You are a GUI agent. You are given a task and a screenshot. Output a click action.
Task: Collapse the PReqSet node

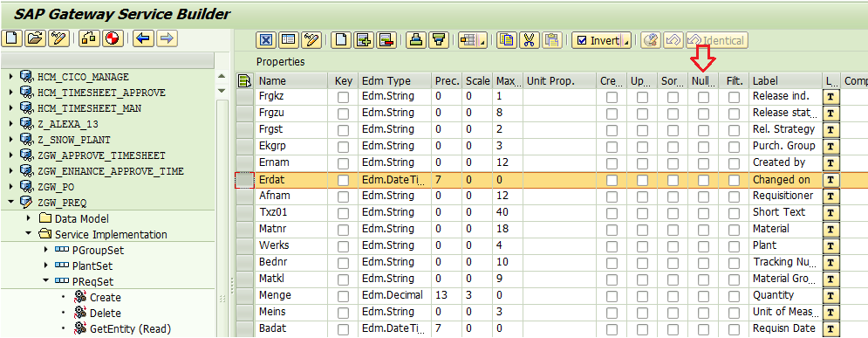coord(46,281)
